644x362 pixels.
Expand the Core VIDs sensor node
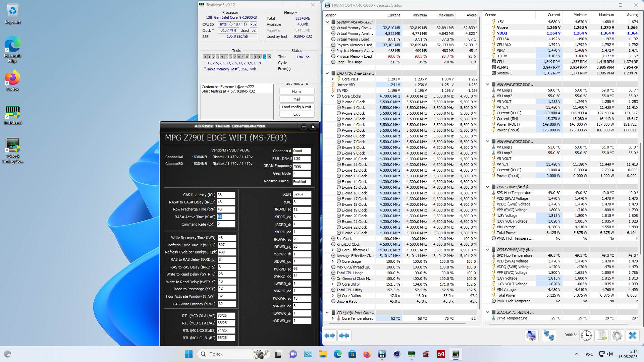333,79
